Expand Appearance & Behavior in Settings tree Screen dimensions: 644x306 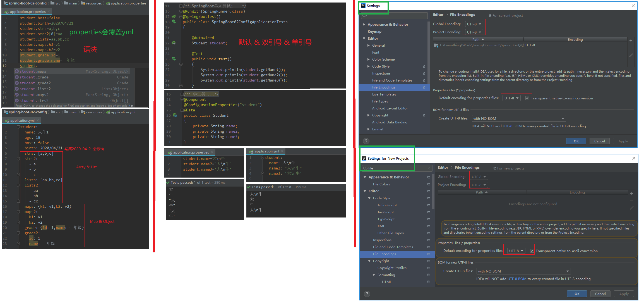(x=364, y=25)
